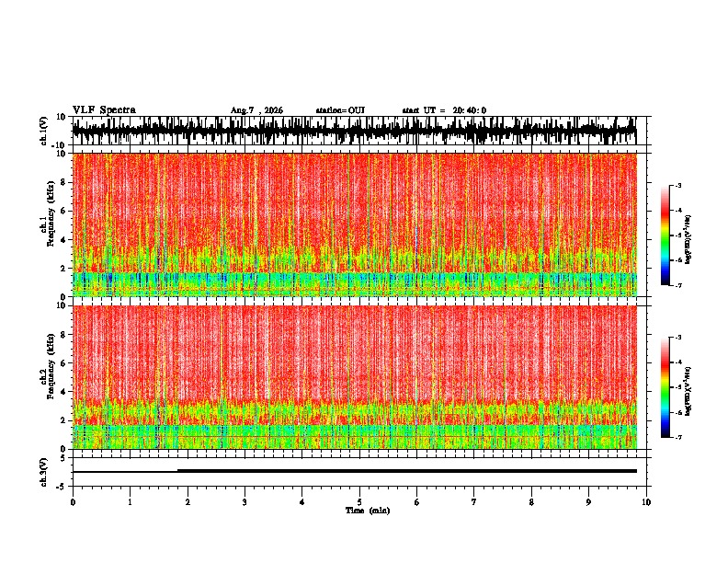Click the ch.1 color bar log(PSD) units label
Viewport: 728px width, 563px height.
pyautogui.click(x=688, y=239)
